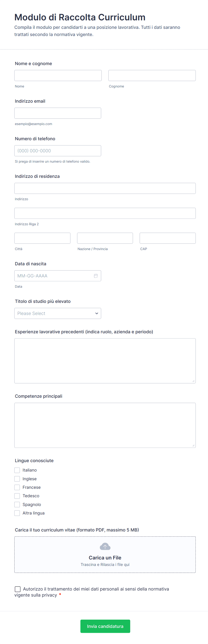Check the Spagnolo checkbox

17,504
